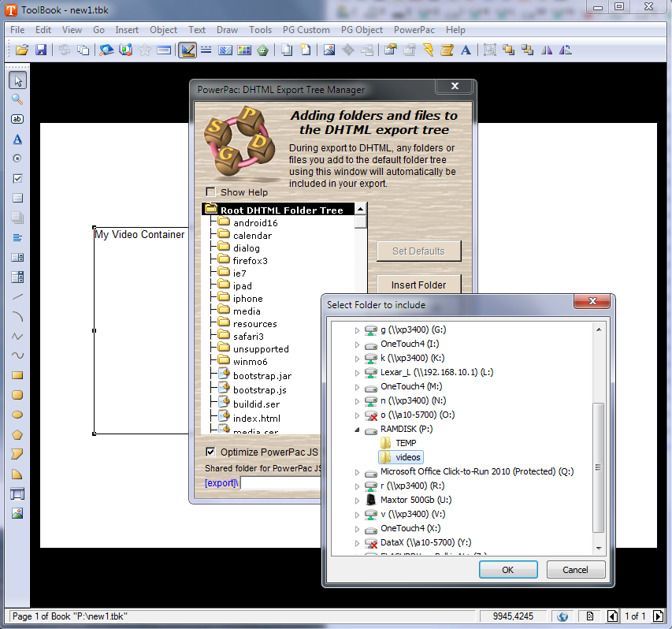Select the TEMP folder under RAMDISK
Viewport: 672px width, 629px height.
pos(398,443)
